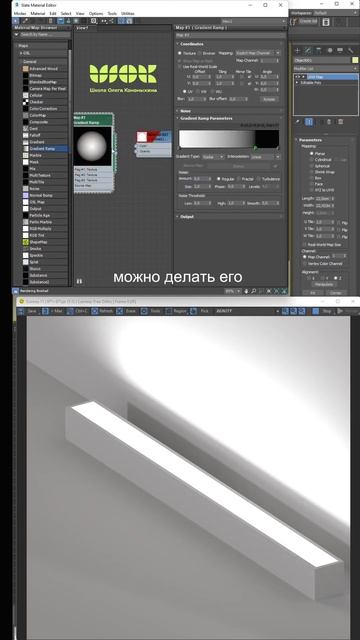Viewport: 360px width, 640px height.
Task: Select the Box mapping radio button
Action: click(311, 178)
